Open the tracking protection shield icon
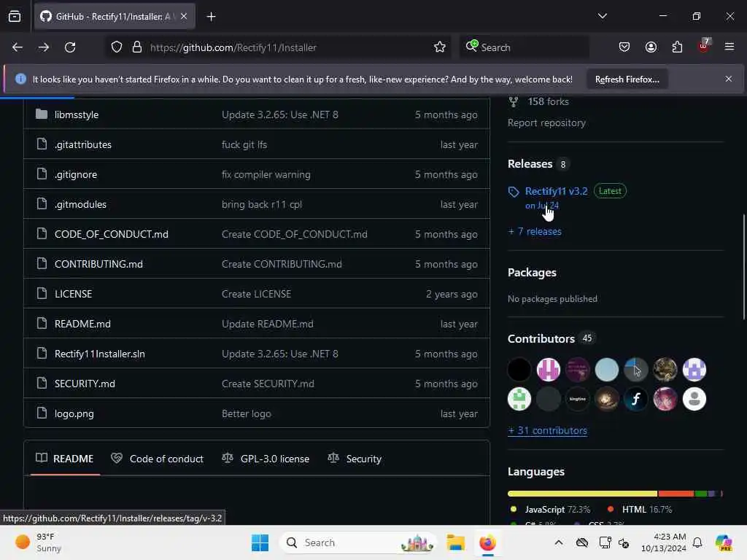Image resolution: width=747 pixels, height=560 pixels. tap(117, 47)
